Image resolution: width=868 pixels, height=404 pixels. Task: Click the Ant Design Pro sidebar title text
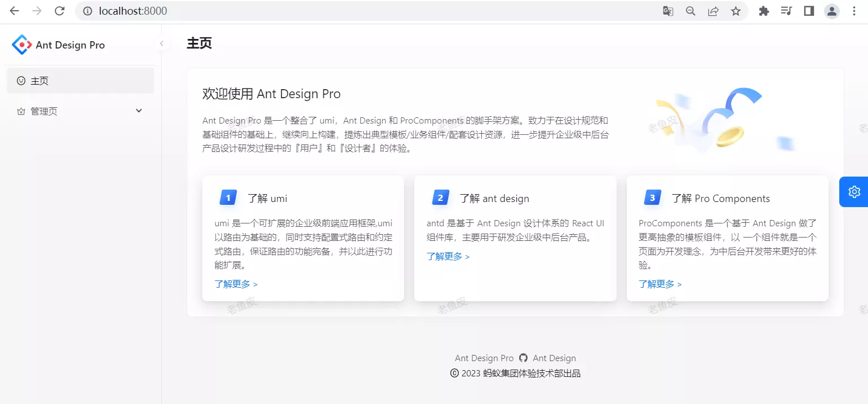[70, 45]
